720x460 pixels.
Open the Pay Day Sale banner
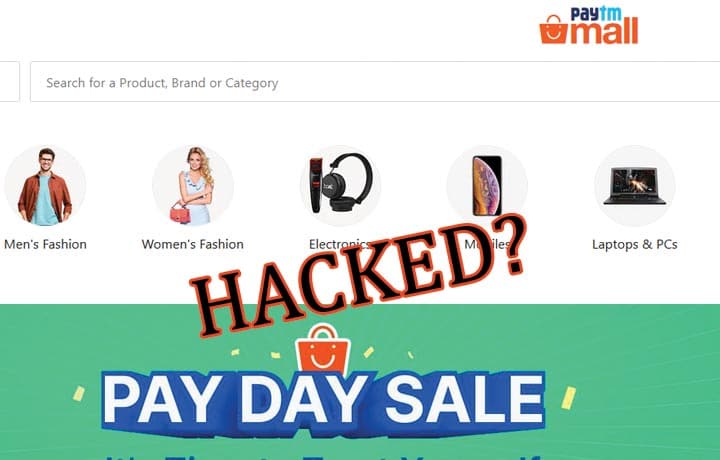tap(360, 382)
